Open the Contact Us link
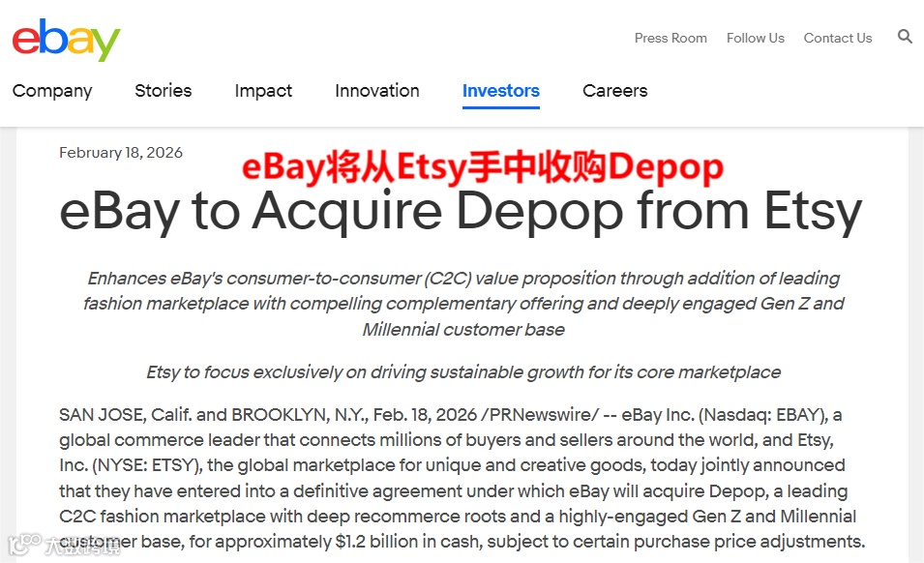The width and height of the screenshot is (924, 563). [837, 38]
